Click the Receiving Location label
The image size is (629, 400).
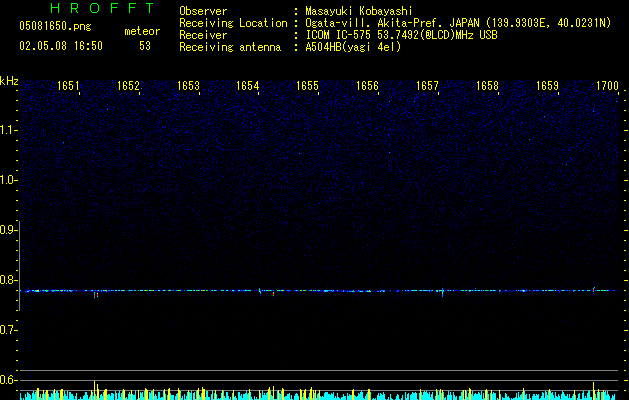(x=233, y=23)
